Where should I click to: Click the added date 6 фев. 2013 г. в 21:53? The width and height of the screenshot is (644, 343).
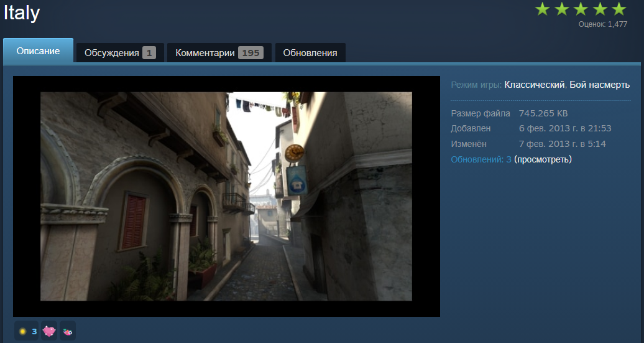coord(564,128)
